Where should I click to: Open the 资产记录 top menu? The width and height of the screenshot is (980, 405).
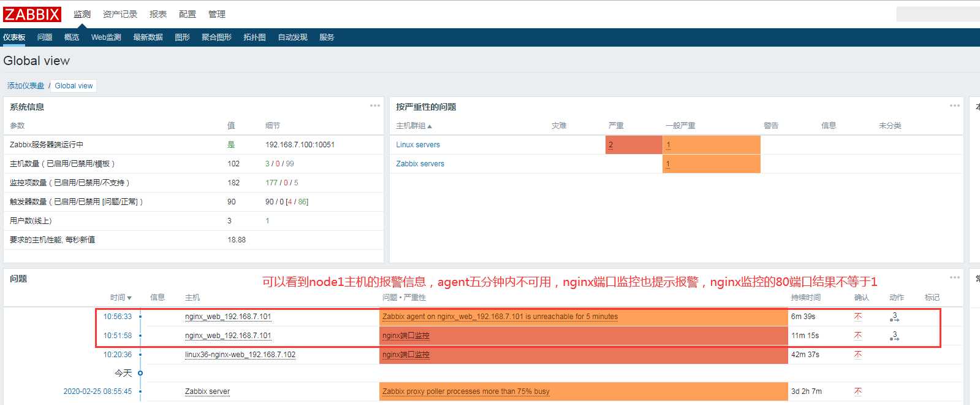[120, 14]
